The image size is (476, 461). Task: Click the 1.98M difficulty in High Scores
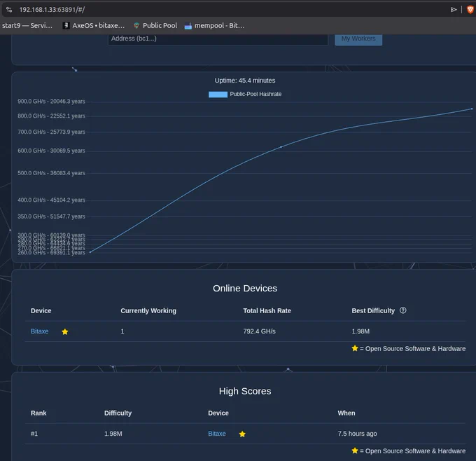pyautogui.click(x=113, y=434)
